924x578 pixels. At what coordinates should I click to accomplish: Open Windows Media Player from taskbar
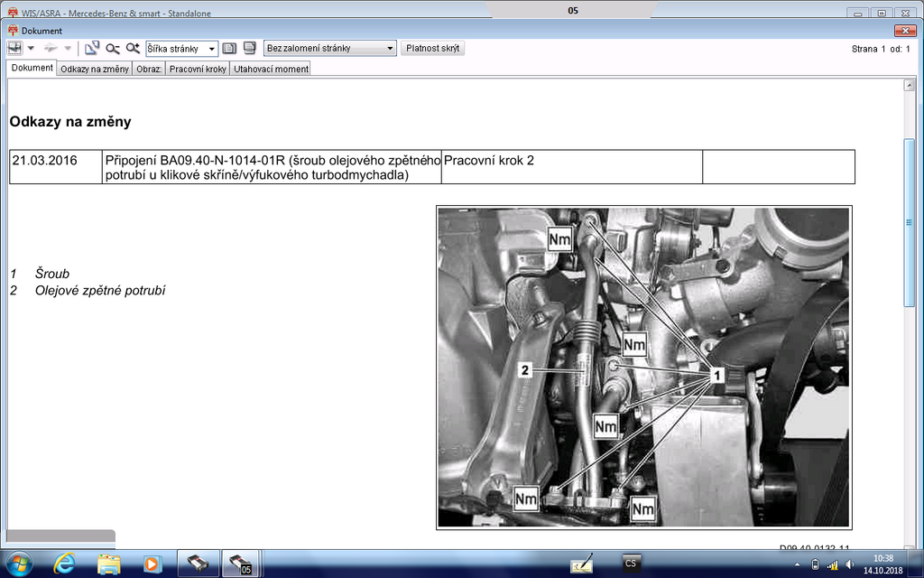click(x=152, y=564)
